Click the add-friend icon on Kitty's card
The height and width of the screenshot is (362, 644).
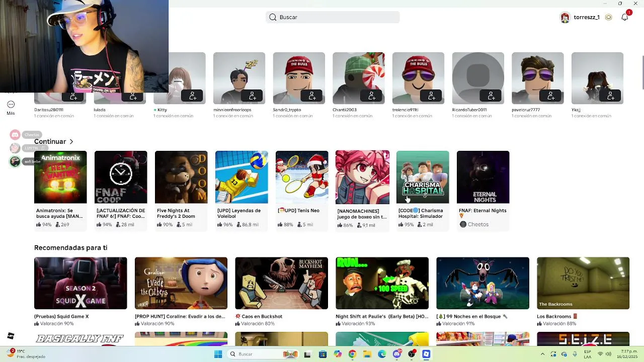(x=193, y=96)
